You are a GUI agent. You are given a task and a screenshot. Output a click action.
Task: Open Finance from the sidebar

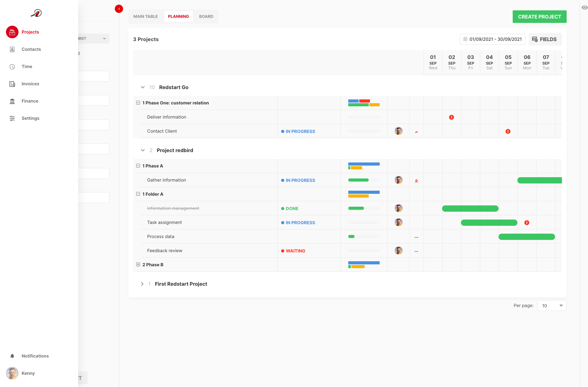pyautogui.click(x=30, y=101)
